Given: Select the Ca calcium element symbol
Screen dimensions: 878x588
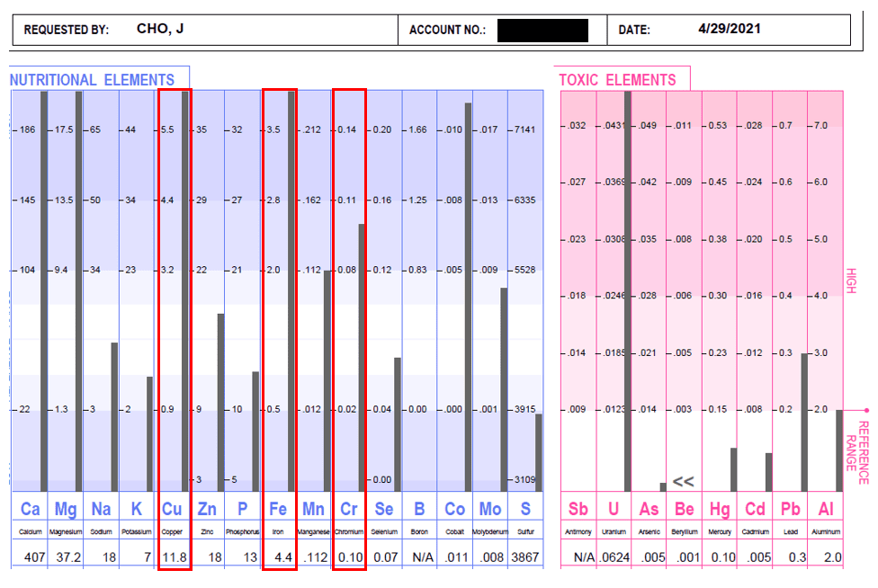Looking at the screenshot, I should pos(30,509).
